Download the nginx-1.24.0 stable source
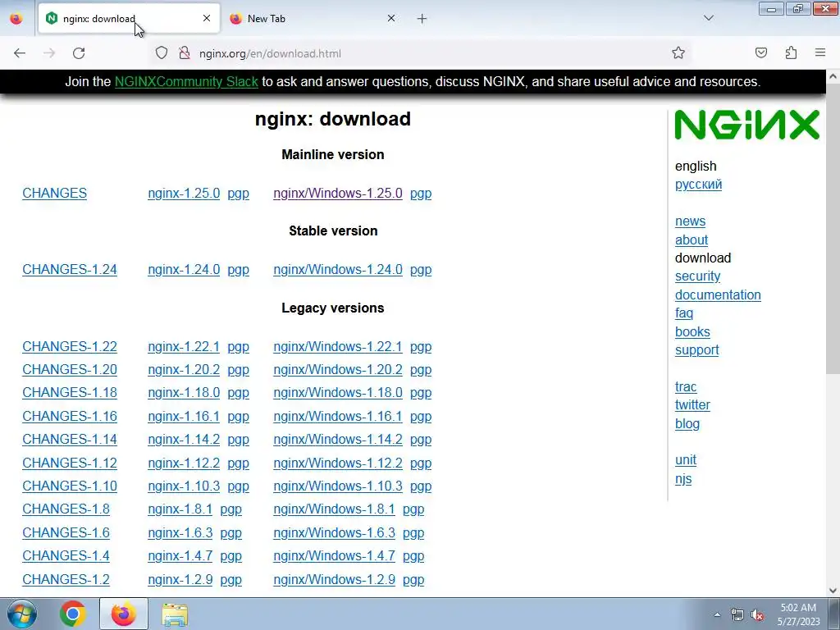Image resolution: width=840 pixels, height=630 pixels. tap(184, 269)
